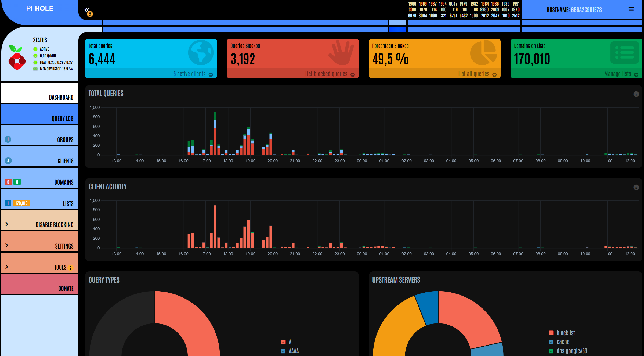Open the Query Log page
The width and height of the screenshot is (644, 356).
point(40,114)
